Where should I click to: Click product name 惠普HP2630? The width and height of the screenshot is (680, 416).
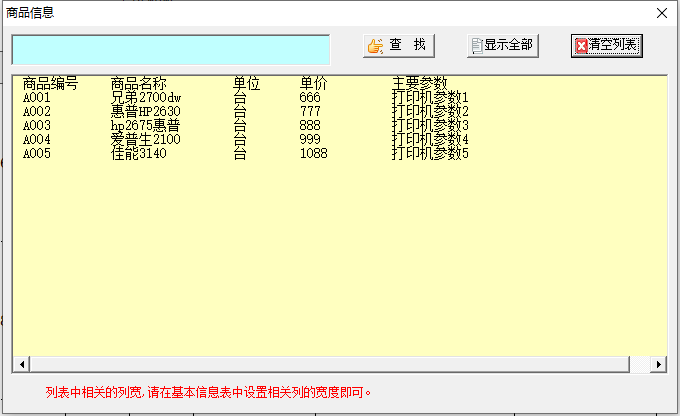[146, 111]
